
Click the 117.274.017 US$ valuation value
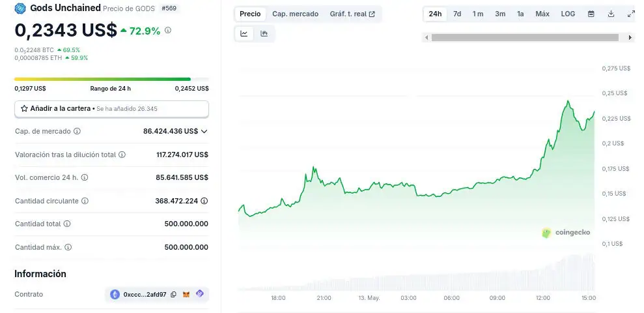point(182,155)
